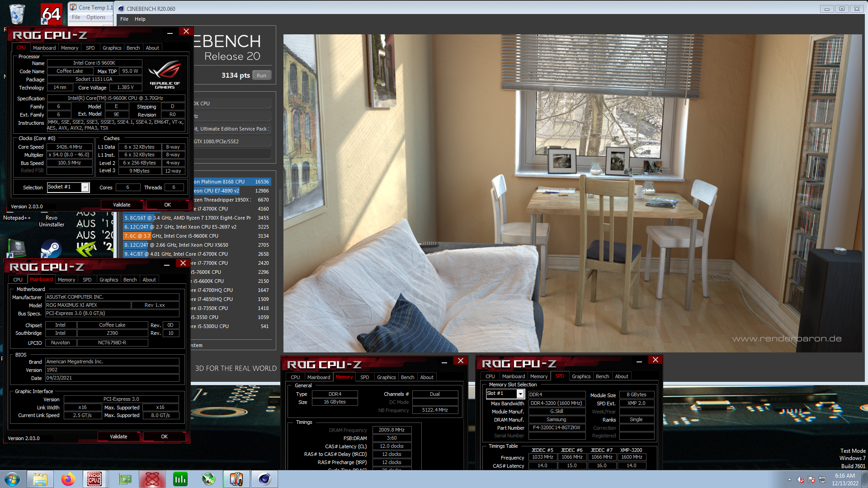Minimize the ROG CPU-Z SPD window
The width and height of the screenshot is (868, 488).
click(x=639, y=361)
